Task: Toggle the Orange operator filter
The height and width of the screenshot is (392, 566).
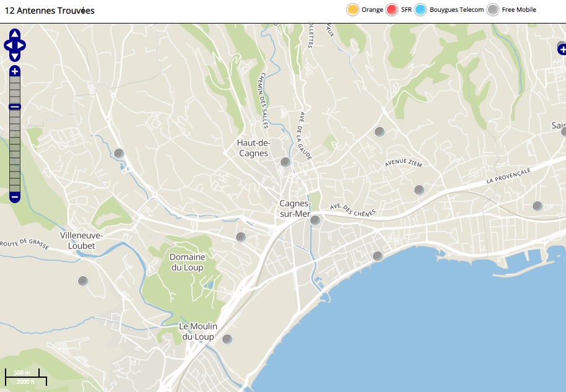Action: pos(353,10)
